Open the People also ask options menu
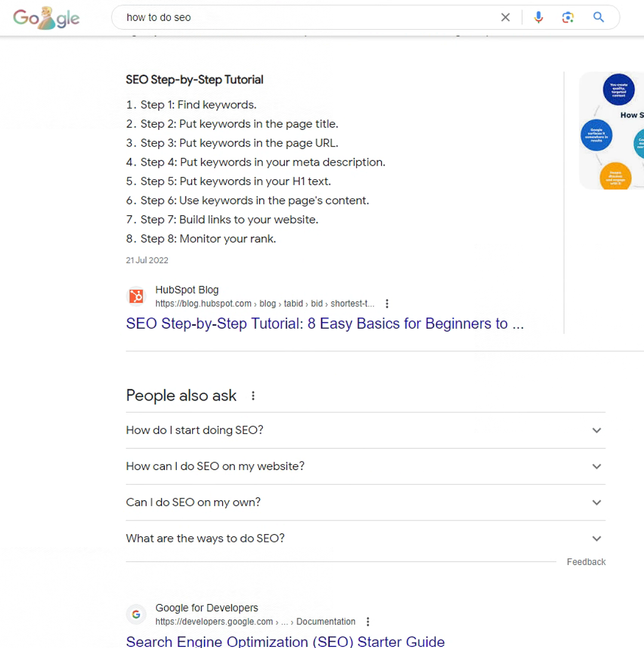The image size is (644, 648). (x=253, y=396)
